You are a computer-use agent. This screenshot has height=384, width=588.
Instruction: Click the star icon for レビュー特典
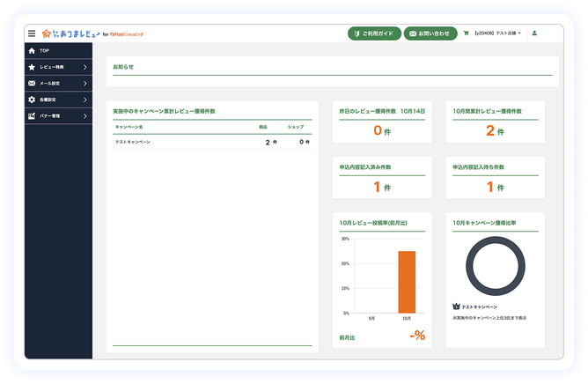pyautogui.click(x=32, y=67)
